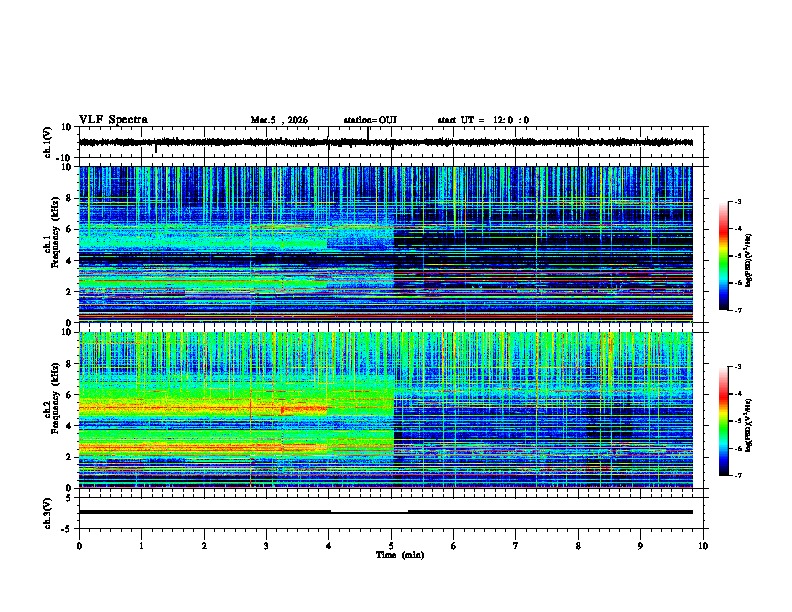Click the time axis tick label "1"
Viewport: 792px width, 612px height.
click(142, 546)
